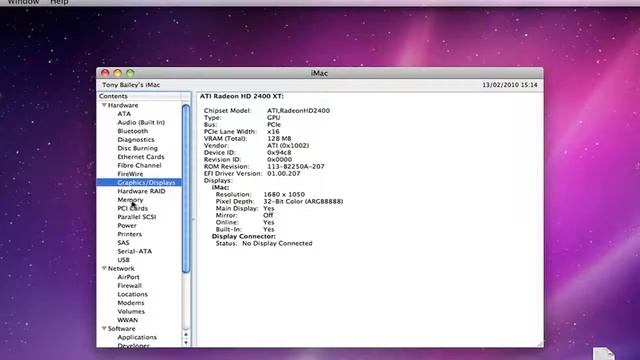Select Serial-ATA entry
Image resolution: width=640 pixels, height=360 pixels.
click(135, 251)
